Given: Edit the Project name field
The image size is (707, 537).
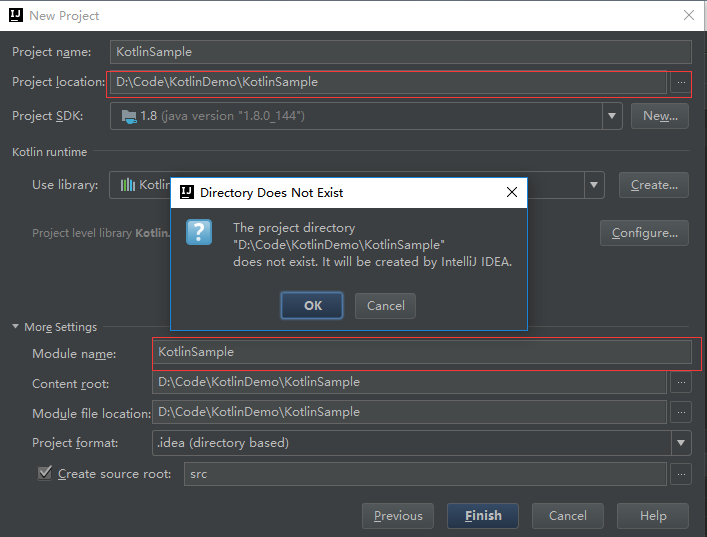Looking at the screenshot, I should point(401,52).
